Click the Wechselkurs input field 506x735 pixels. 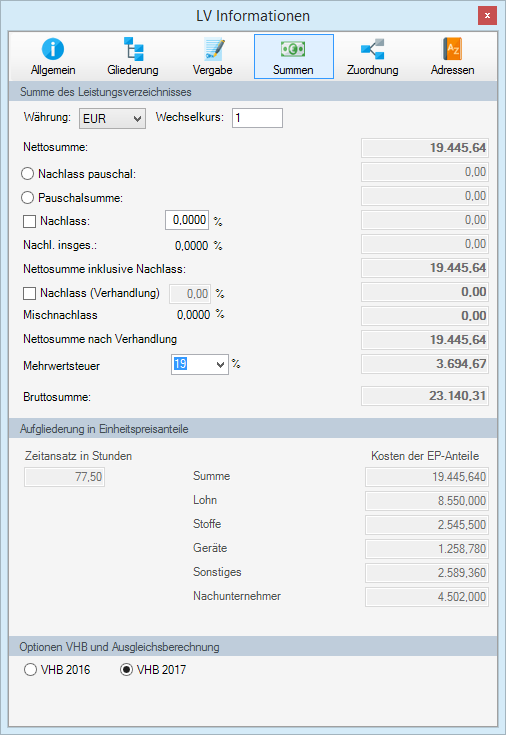[257, 118]
